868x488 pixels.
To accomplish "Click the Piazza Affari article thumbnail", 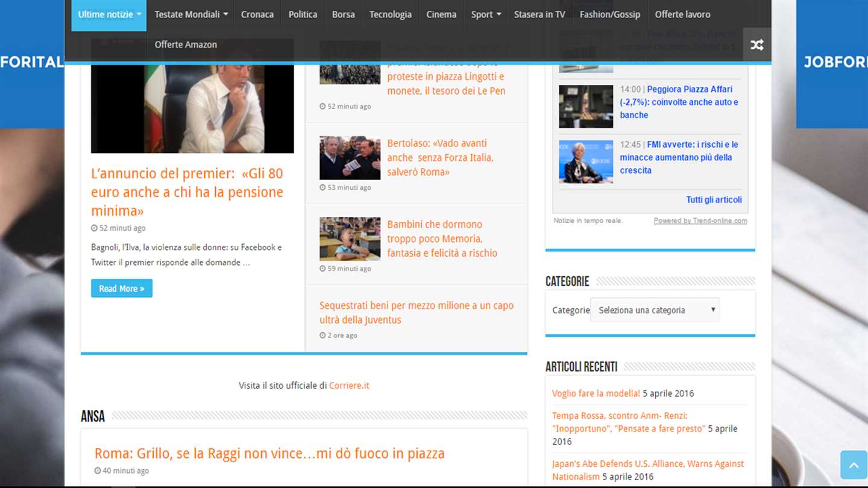I will 586,107.
